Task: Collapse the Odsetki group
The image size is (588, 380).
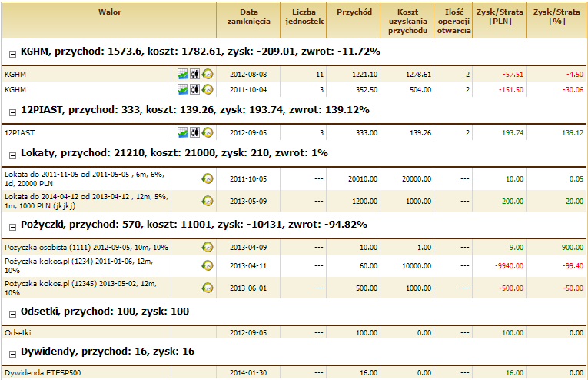Action: tap(13, 314)
